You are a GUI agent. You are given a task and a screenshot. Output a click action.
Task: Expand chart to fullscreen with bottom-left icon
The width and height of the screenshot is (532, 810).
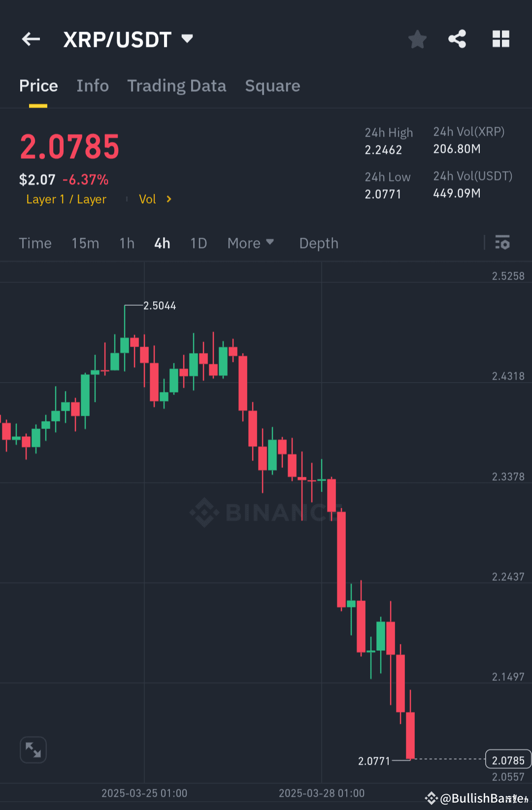click(x=33, y=749)
